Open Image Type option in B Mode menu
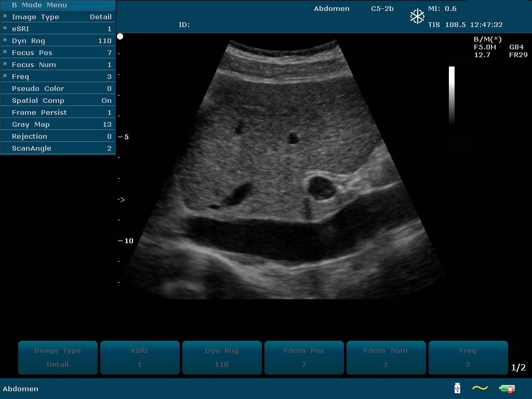Image resolution: width=532 pixels, height=399 pixels. [58, 17]
